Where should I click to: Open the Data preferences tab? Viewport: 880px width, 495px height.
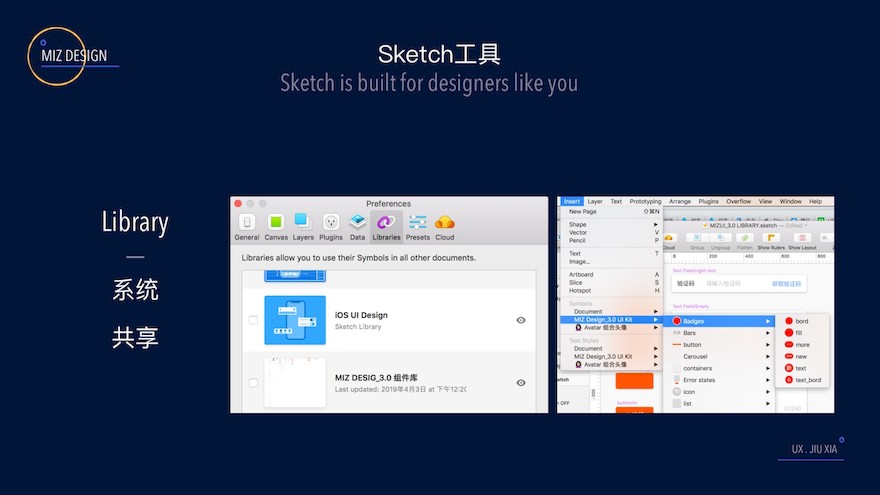358,227
